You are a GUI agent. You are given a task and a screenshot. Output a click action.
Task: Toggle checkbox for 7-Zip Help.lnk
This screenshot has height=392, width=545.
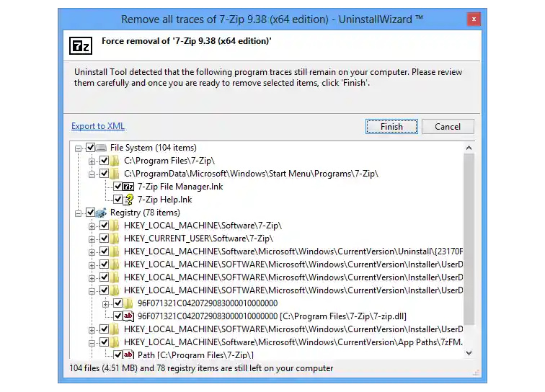pyautogui.click(x=118, y=200)
